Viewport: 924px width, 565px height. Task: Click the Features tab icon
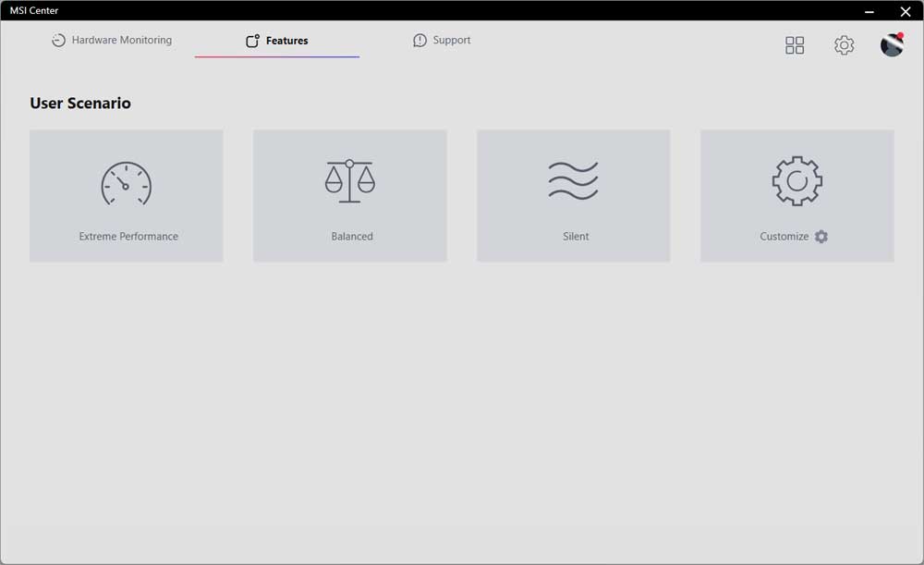[x=252, y=41]
